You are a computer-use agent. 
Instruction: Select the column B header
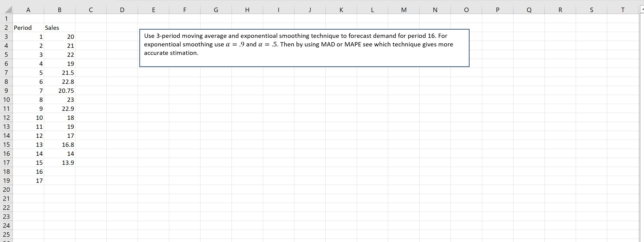coord(59,10)
